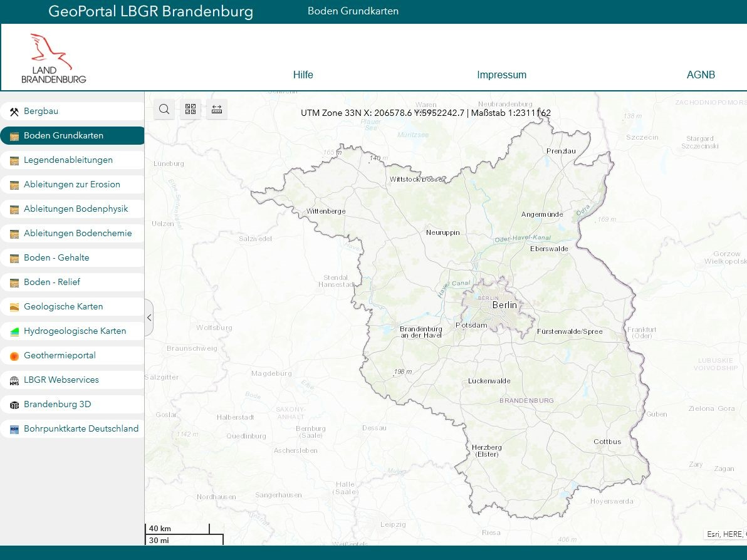Activate the measurement ruler tool
This screenshot has height=560, width=747.
[217, 110]
